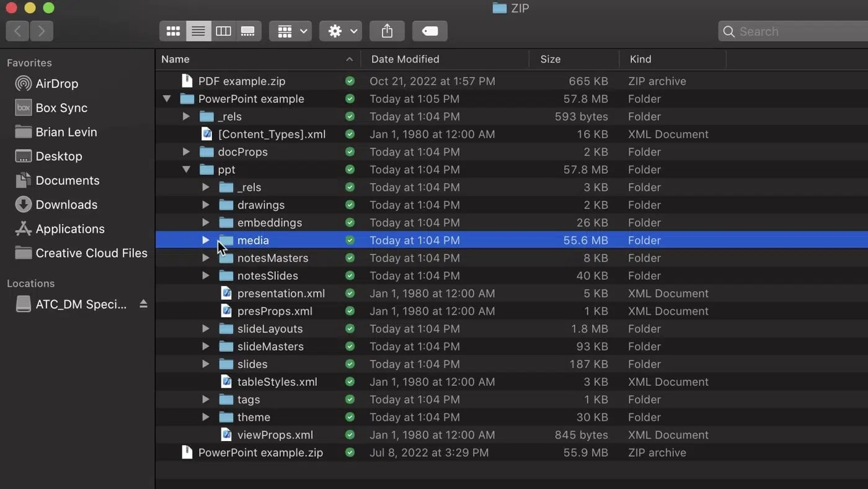
Task: Sort files by the Size column header
Action: click(x=550, y=59)
